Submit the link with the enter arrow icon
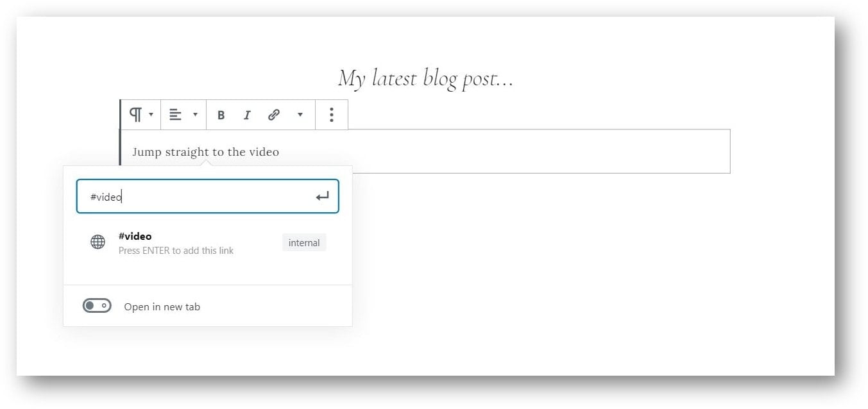The height and width of the screenshot is (409, 868). click(x=322, y=196)
